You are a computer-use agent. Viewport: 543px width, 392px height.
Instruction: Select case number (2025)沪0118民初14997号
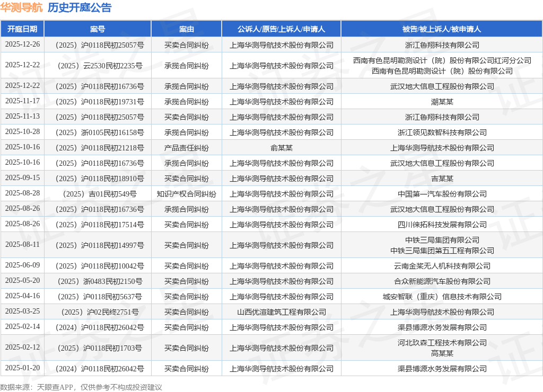(x=100, y=245)
